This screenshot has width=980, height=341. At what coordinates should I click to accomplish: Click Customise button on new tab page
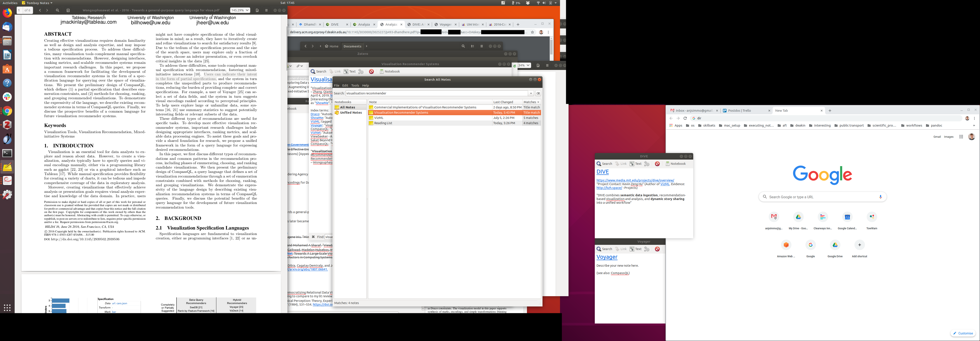coord(963,333)
